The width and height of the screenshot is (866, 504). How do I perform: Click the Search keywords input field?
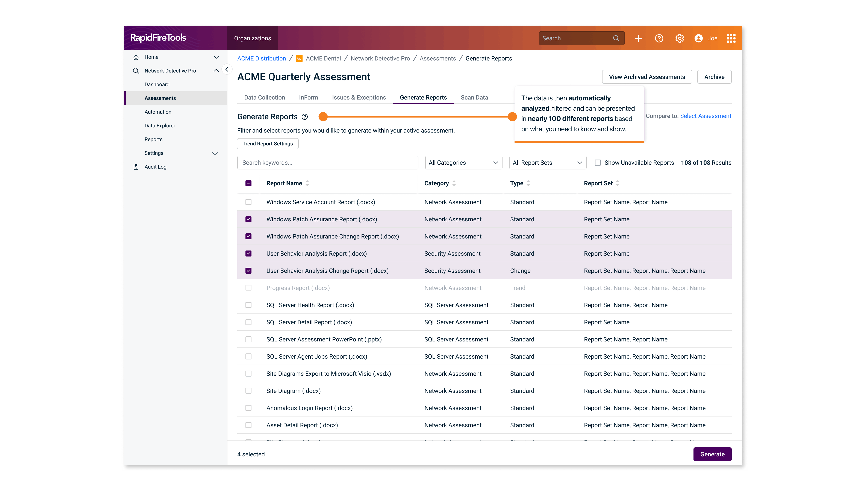(327, 163)
